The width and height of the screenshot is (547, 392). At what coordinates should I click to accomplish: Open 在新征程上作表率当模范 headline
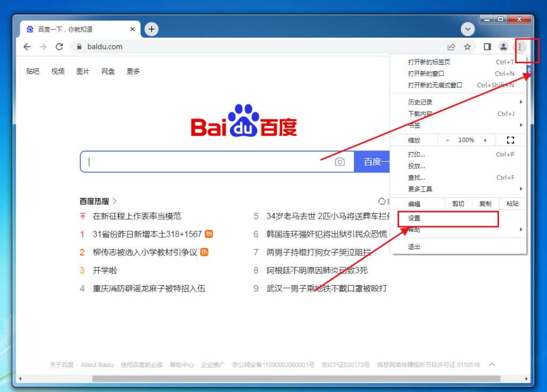point(137,216)
